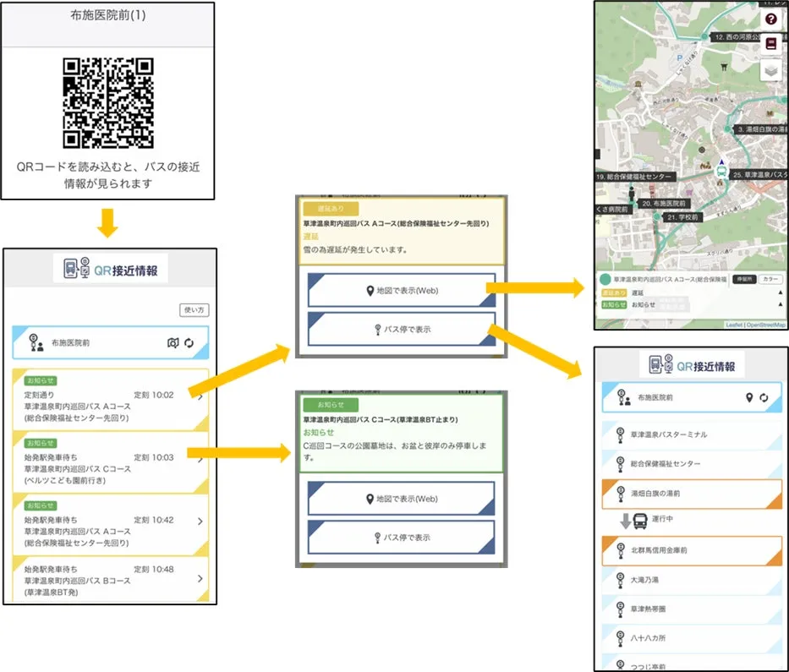Open the OpenStreetMap attribution link
This screenshot has width=789, height=672.
766,325
